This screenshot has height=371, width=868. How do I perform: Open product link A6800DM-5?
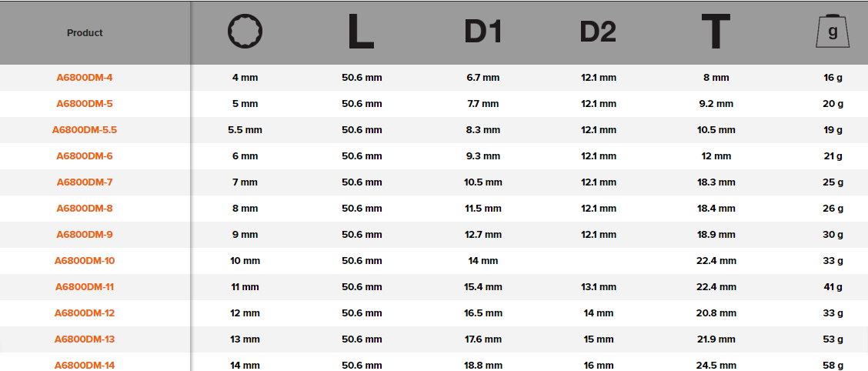[x=85, y=104]
